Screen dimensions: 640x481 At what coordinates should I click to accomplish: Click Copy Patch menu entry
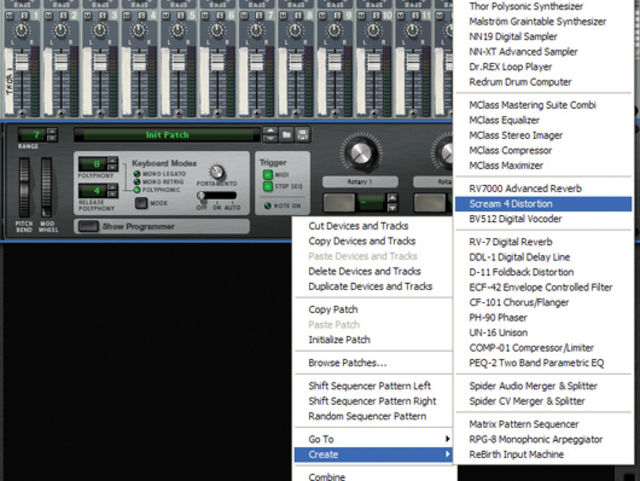tap(373, 310)
